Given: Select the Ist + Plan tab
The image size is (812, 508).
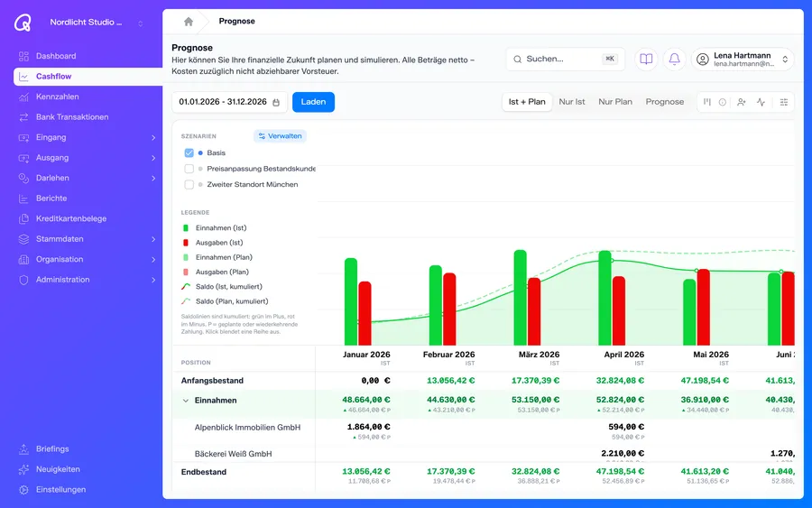Looking at the screenshot, I should [527, 102].
